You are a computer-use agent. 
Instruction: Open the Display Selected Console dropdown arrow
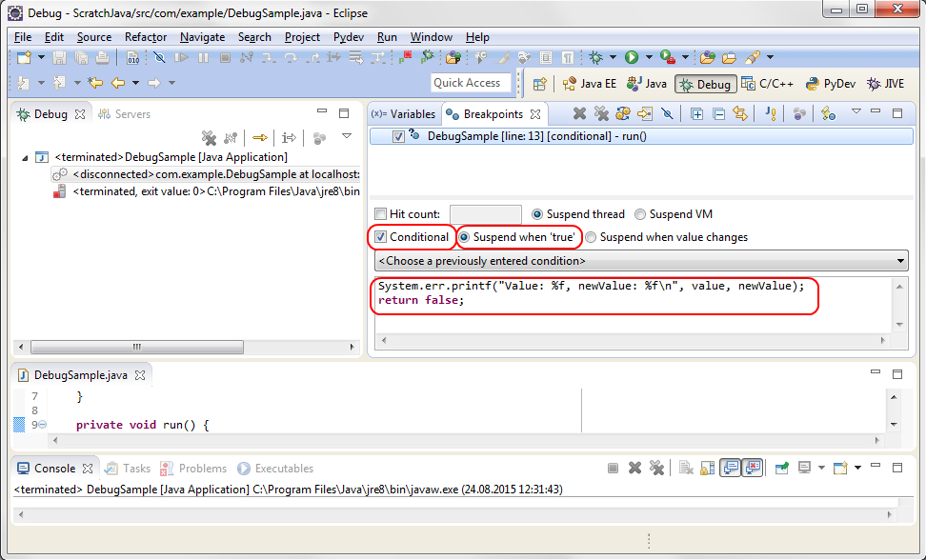(x=821, y=468)
